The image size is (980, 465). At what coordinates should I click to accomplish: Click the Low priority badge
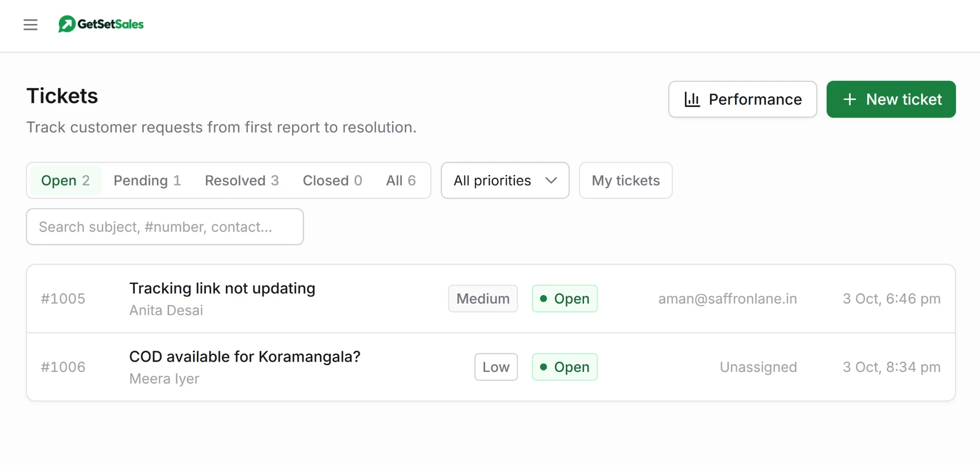tap(496, 367)
